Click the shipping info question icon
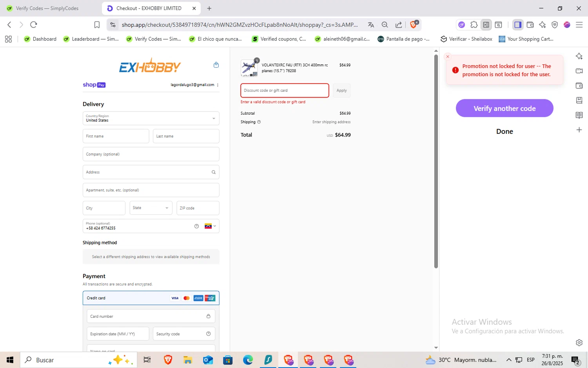 259,122
